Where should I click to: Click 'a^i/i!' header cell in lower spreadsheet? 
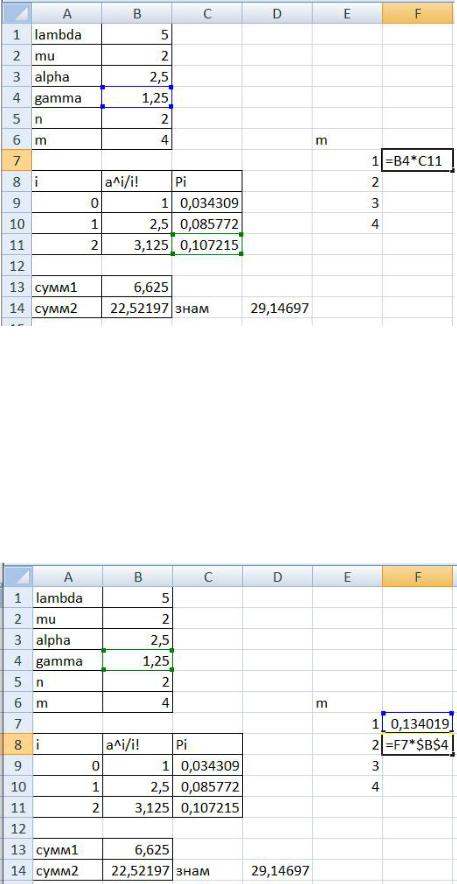coord(137,745)
